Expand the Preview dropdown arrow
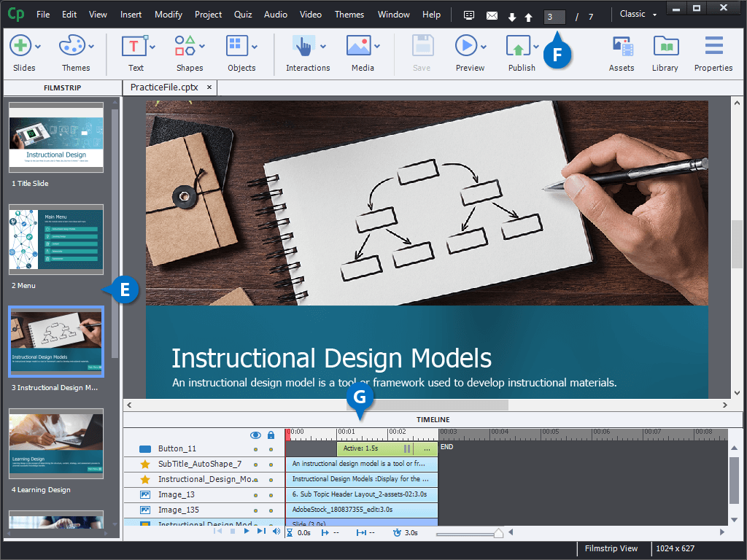747x560 pixels. click(x=484, y=47)
